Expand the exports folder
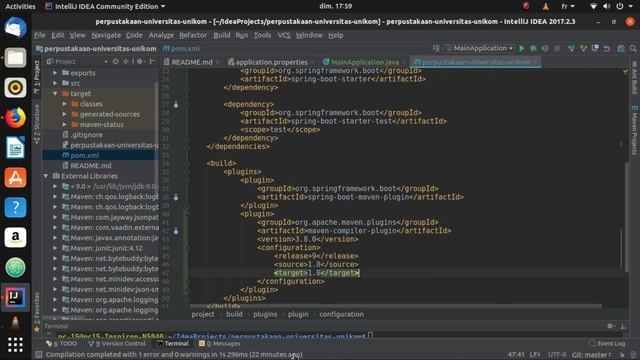This screenshot has width=640, height=360. [55, 73]
